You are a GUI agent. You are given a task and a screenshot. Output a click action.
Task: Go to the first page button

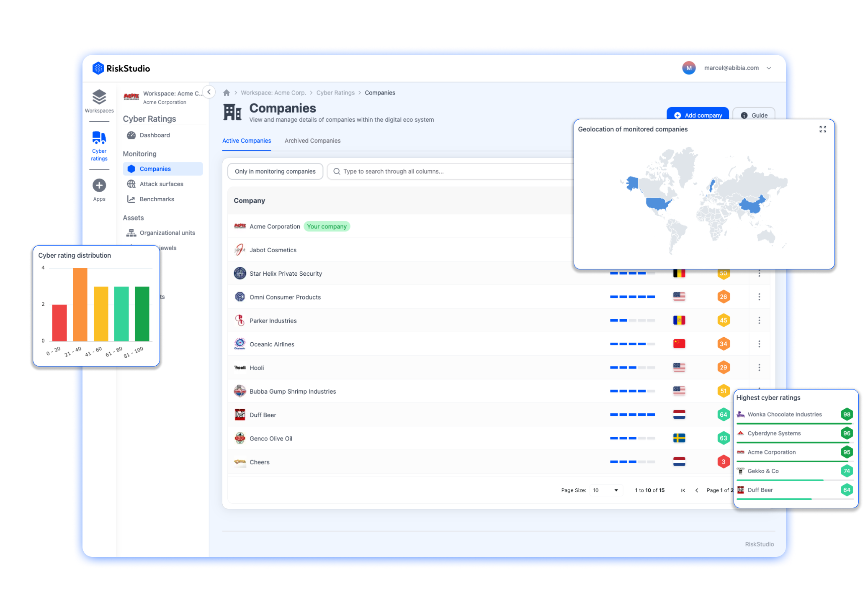(x=683, y=490)
